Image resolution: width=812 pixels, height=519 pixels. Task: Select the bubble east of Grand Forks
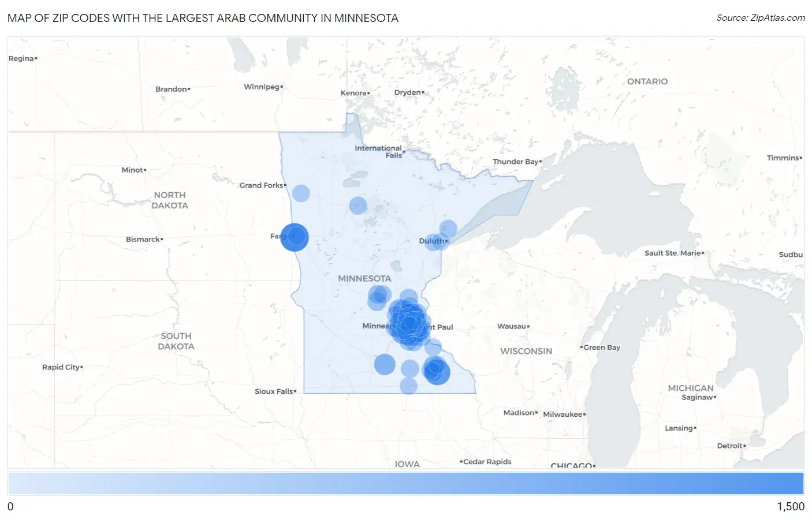[x=301, y=193]
